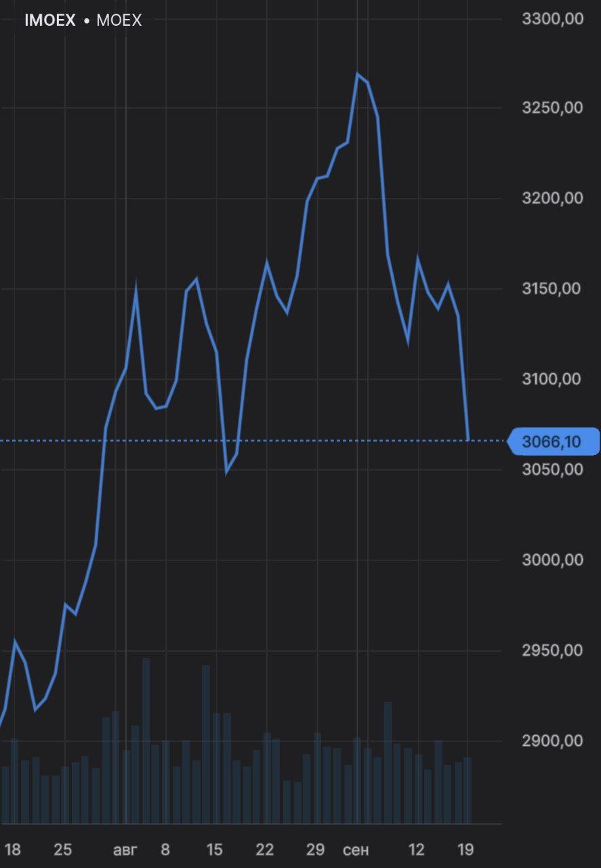
Task: Click date 18 on the time axis
Action: tap(13, 850)
